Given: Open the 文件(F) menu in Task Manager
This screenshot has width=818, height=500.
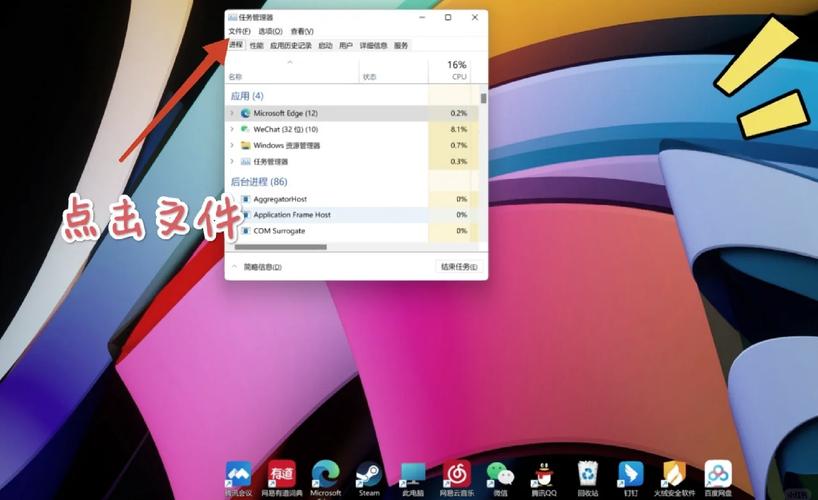Looking at the screenshot, I should (239, 32).
